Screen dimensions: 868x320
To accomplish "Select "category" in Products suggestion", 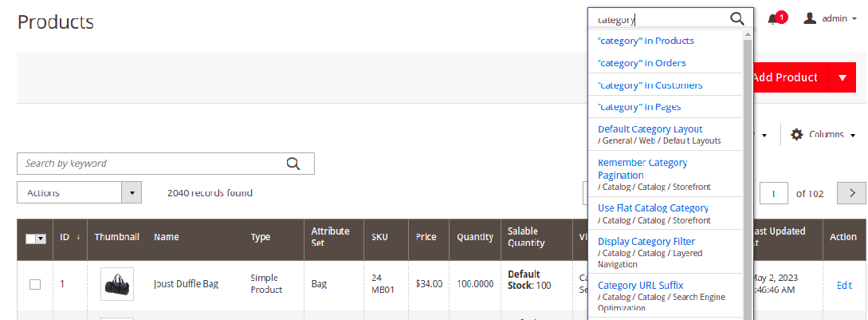I will point(646,41).
